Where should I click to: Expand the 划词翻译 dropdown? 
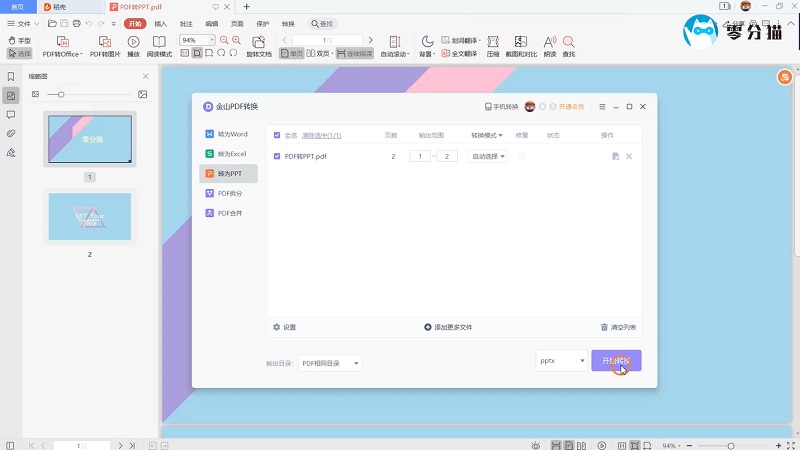[x=461, y=40]
